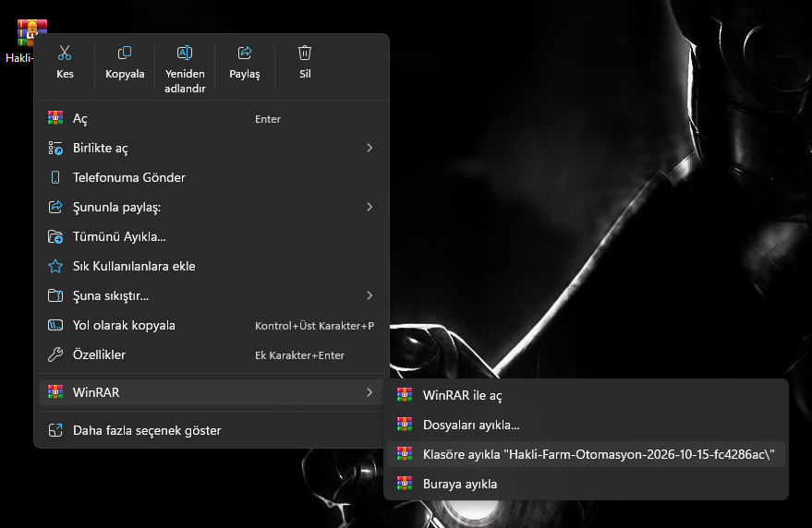This screenshot has width=812, height=528.
Task: Click the Yol olarak kopyala path icon
Action: point(55,325)
